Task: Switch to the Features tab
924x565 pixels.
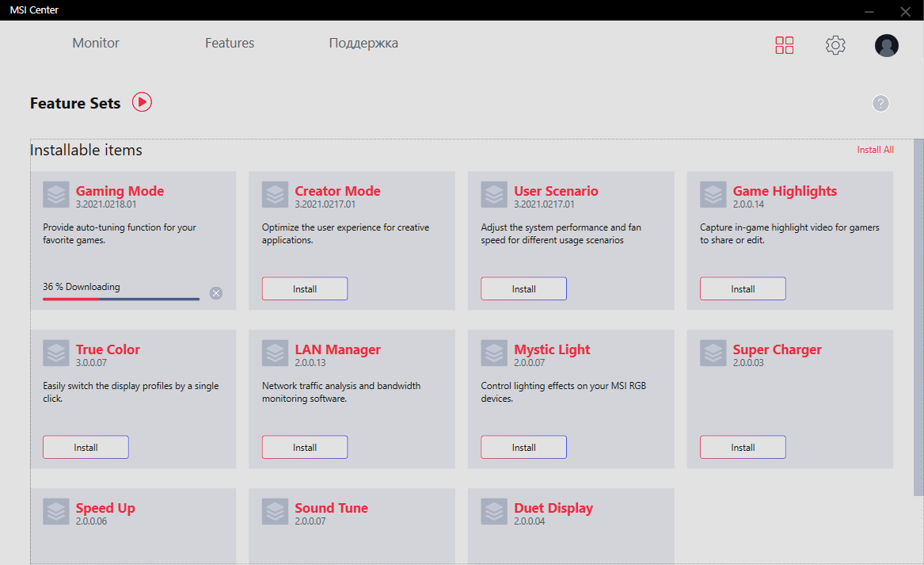Action: click(x=230, y=43)
